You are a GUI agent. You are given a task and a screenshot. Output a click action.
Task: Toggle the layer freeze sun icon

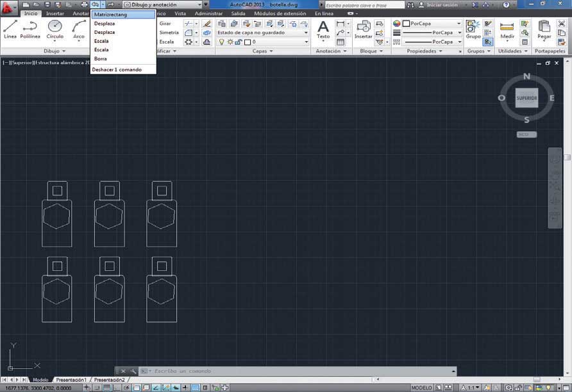(230, 42)
